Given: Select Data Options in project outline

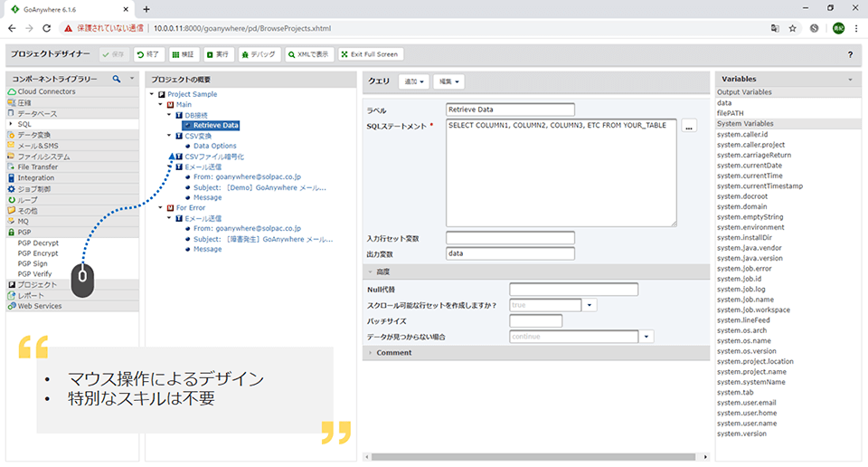Looking at the screenshot, I should point(215,147).
